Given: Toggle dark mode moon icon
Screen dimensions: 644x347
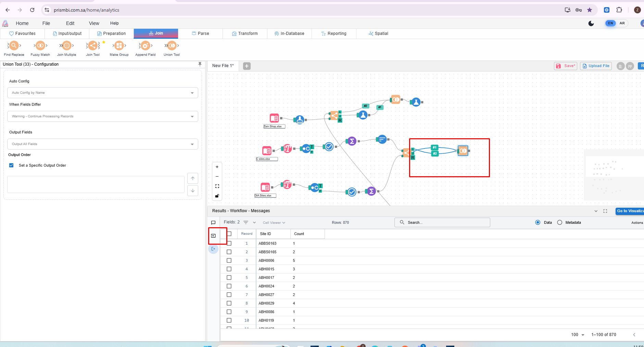Looking at the screenshot, I should point(591,23).
